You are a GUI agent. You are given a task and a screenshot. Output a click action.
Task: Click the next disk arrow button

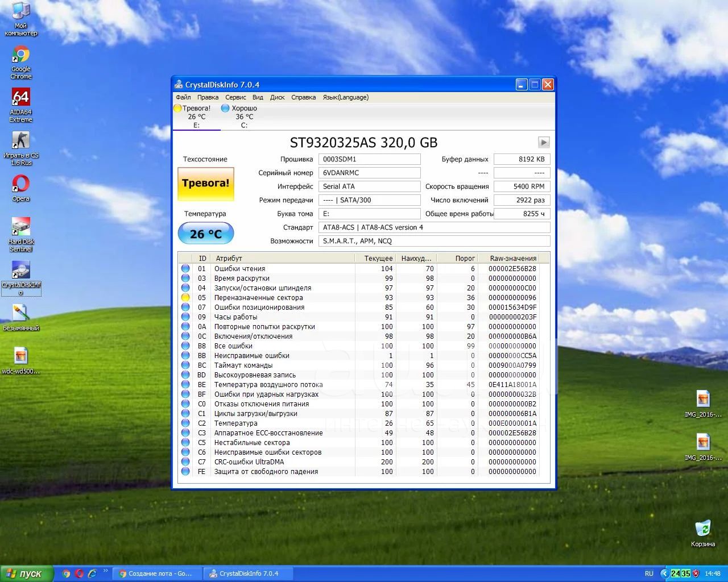(544, 142)
